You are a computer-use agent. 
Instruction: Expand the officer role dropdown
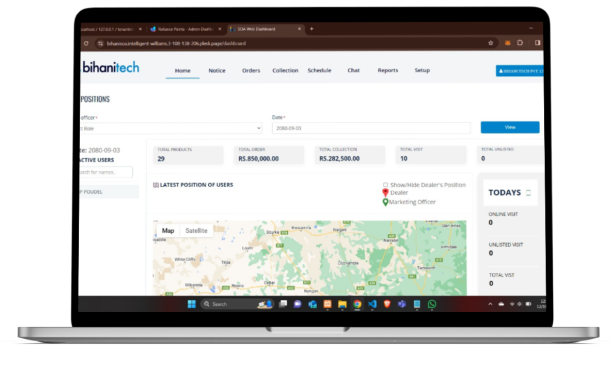pos(171,128)
